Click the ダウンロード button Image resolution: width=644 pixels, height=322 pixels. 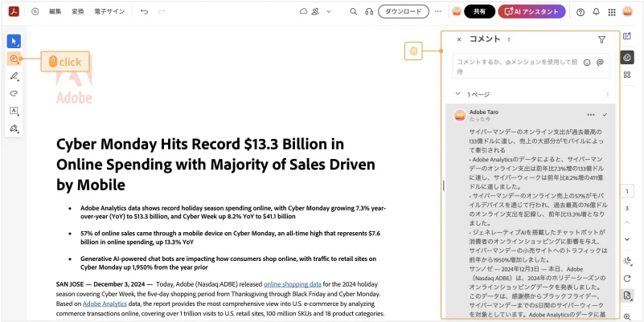(404, 11)
